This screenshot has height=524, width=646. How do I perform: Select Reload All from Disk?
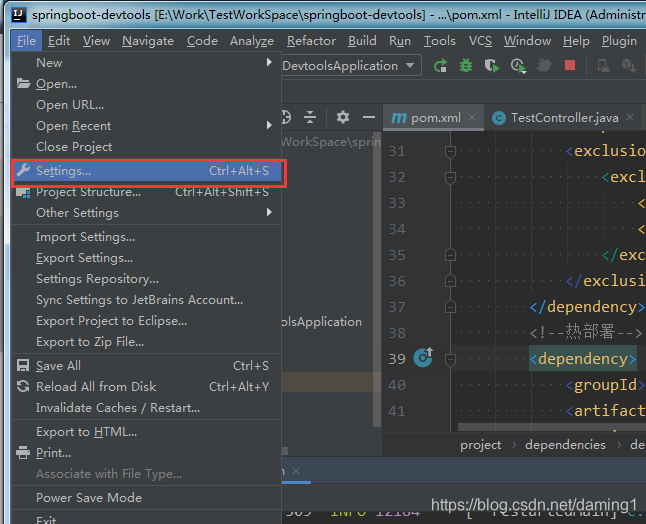point(146,387)
